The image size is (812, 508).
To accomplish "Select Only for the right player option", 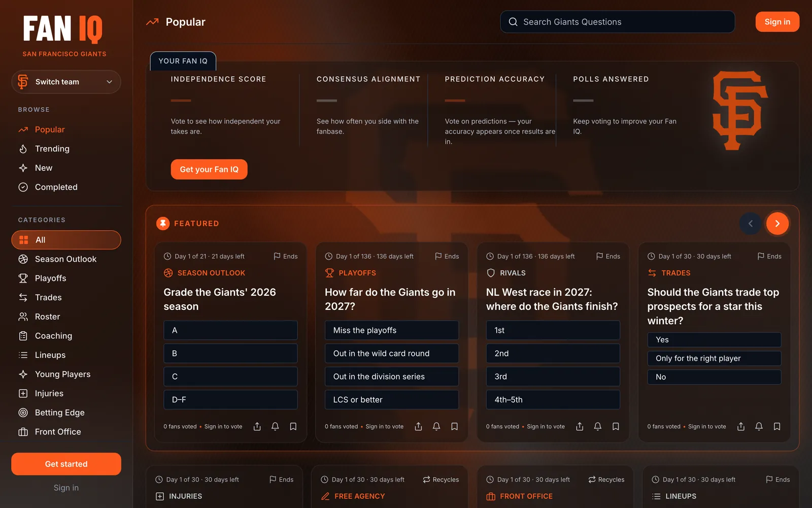I will click(714, 358).
